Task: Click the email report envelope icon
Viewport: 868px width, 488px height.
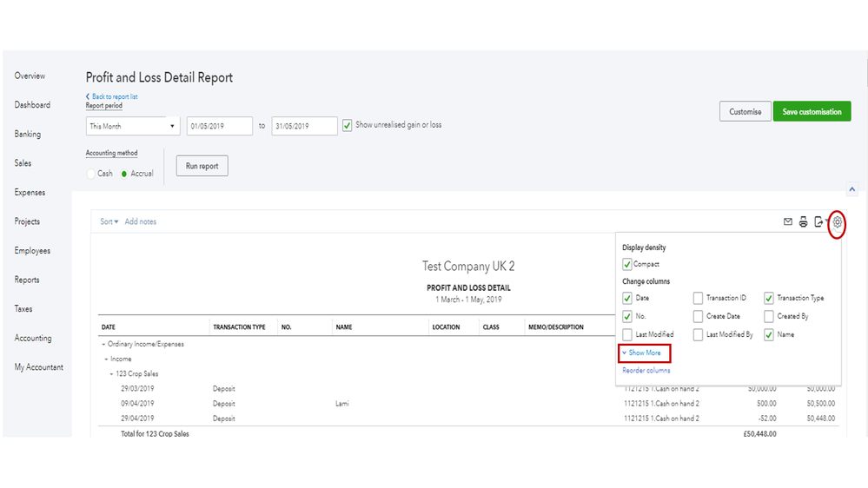Action: [788, 222]
